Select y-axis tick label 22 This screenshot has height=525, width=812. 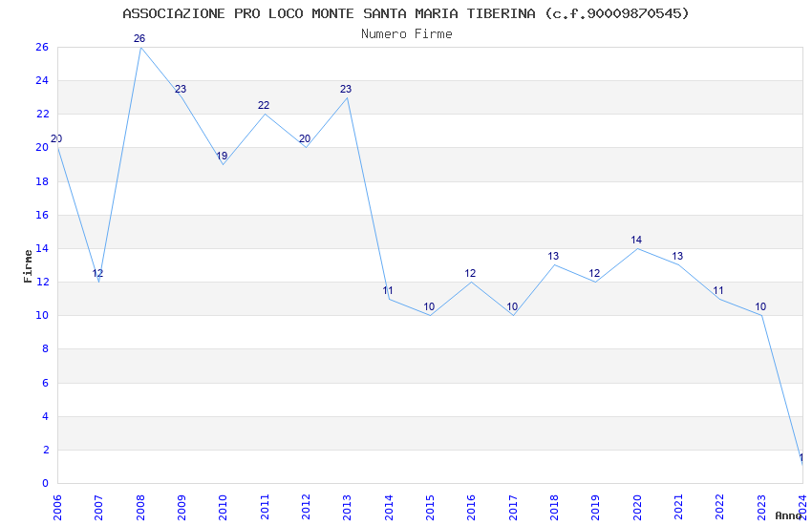42,114
